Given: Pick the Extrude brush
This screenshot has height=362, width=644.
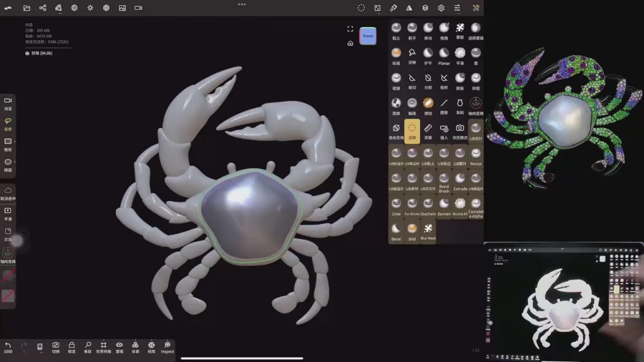Looking at the screenshot, I should point(460,182).
